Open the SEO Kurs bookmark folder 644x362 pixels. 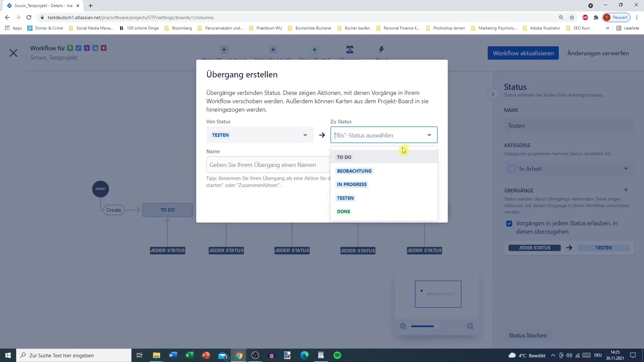point(578,28)
